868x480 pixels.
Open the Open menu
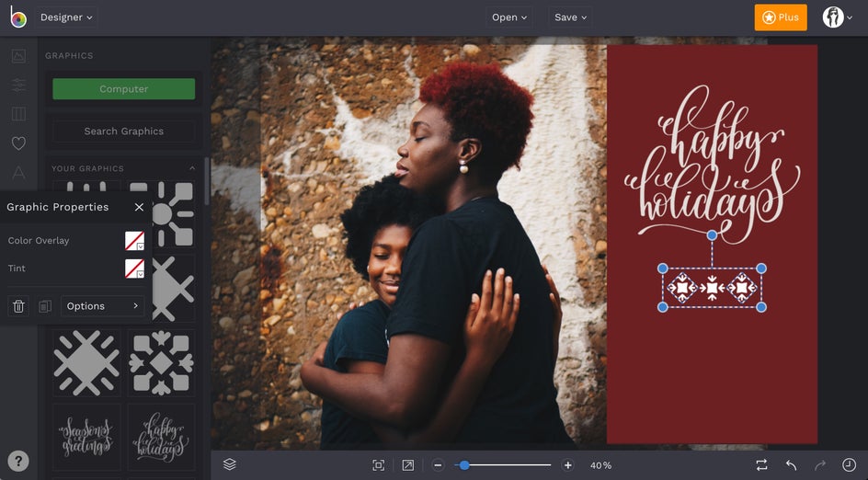[x=509, y=17]
